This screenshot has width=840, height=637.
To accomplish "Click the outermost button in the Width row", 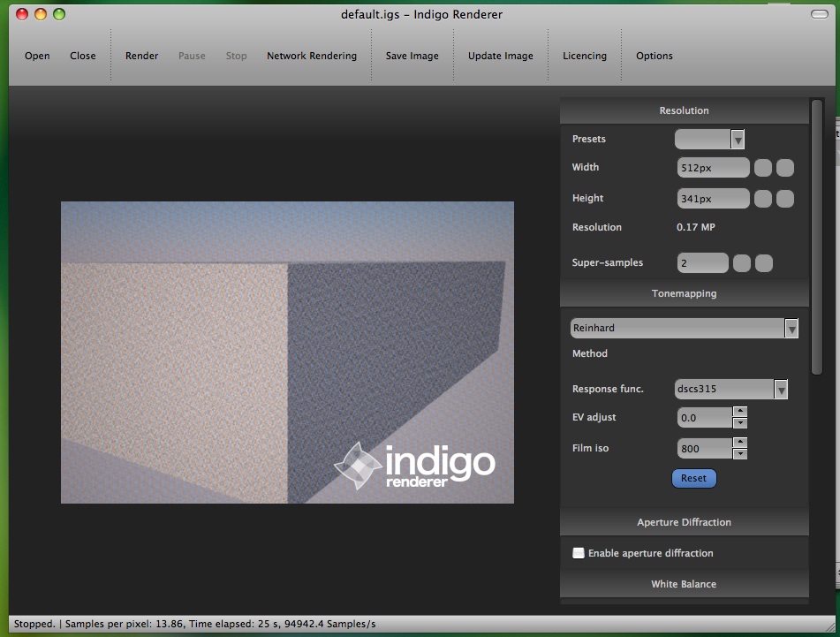I will (785, 168).
